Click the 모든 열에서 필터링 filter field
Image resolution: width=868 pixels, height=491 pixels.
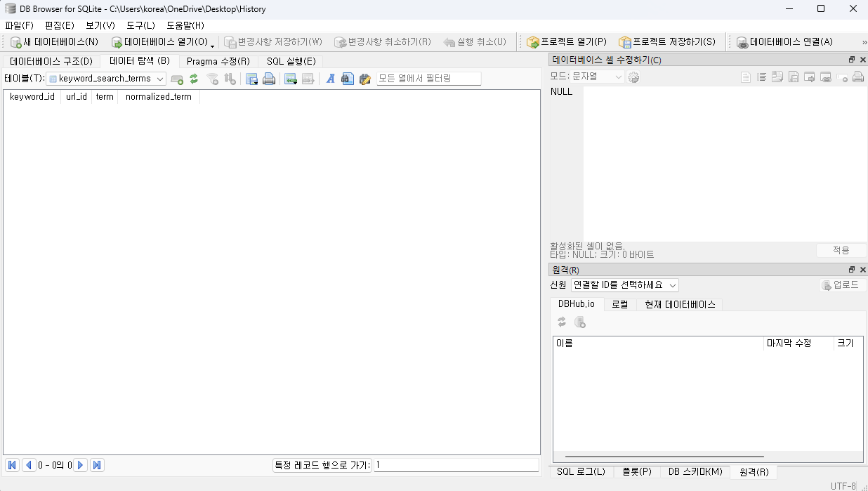pyautogui.click(x=428, y=79)
